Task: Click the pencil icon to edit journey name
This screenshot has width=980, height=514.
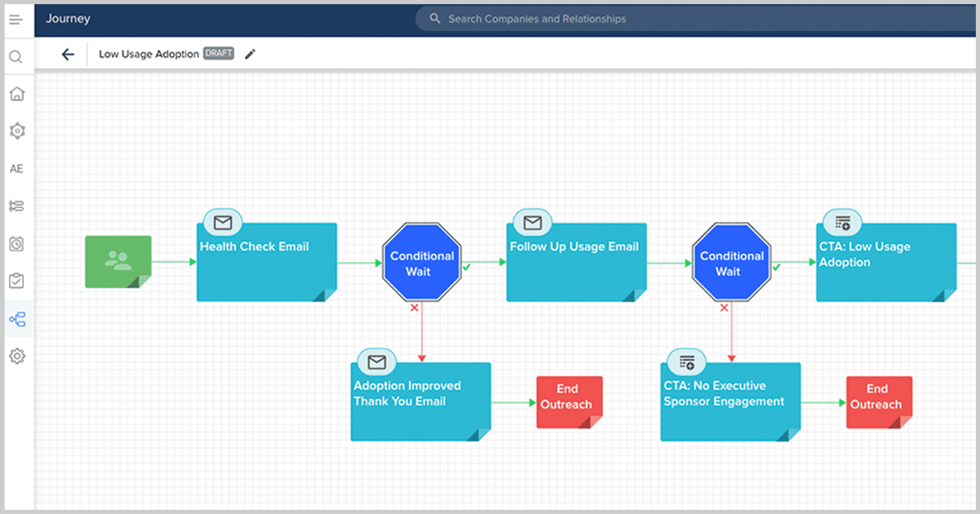Action: 250,54
